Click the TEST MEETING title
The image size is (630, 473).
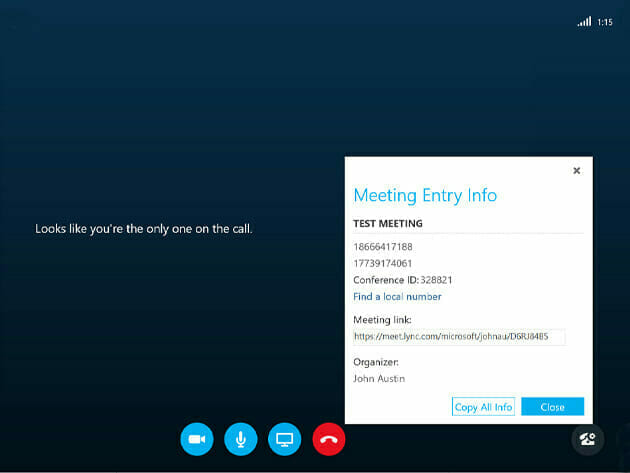tap(388, 223)
